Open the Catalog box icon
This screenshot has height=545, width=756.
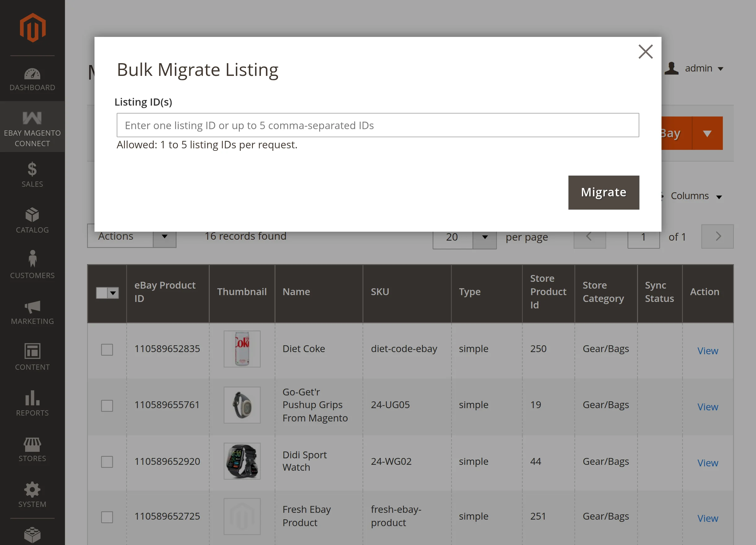point(32,215)
